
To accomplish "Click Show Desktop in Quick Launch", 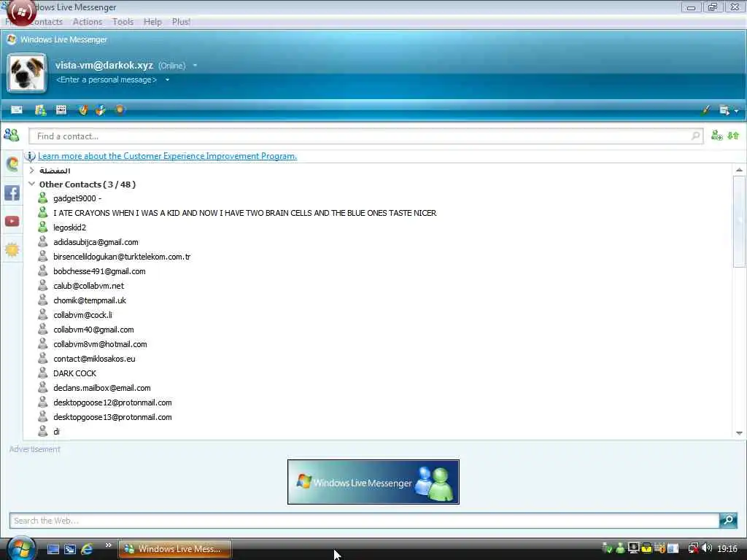I will 53,549.
